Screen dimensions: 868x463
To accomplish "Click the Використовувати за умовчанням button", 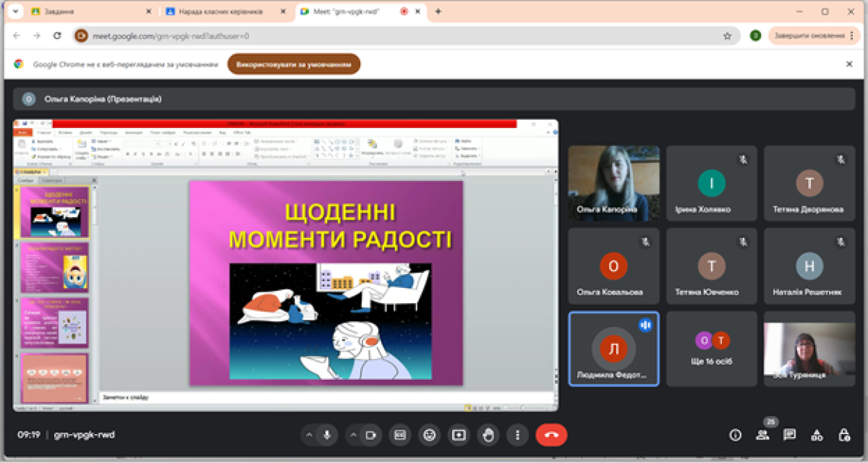I will click(x=294, y=64).
